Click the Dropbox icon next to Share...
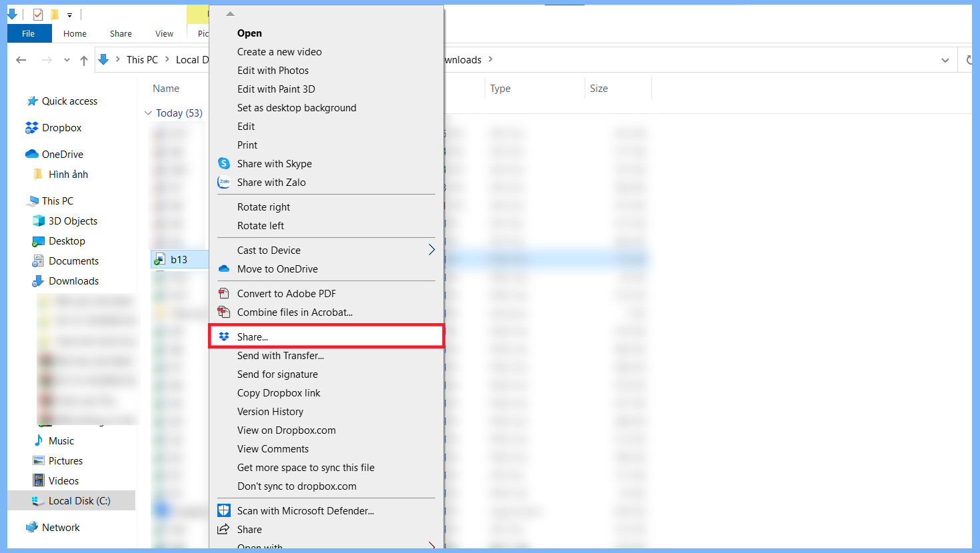 tap(224, 336)
